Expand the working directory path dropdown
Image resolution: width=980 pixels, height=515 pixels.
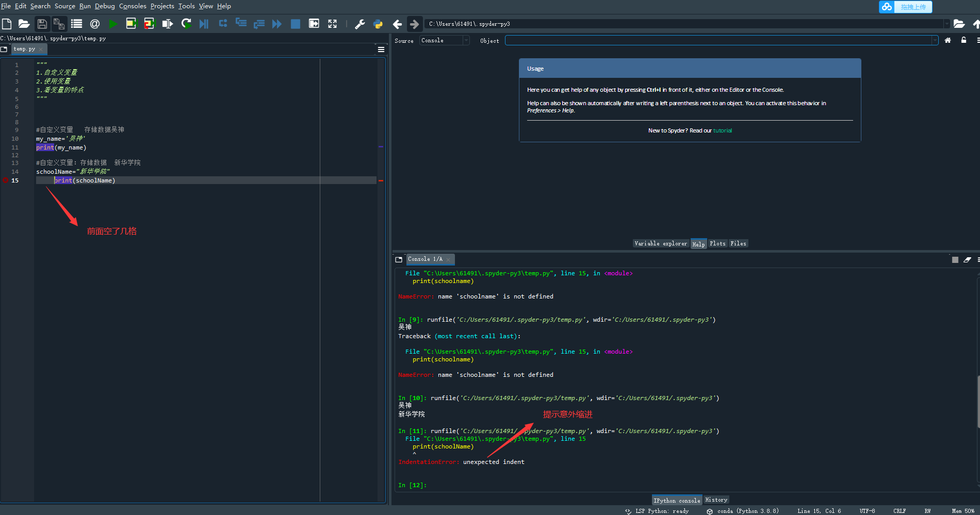946,24
